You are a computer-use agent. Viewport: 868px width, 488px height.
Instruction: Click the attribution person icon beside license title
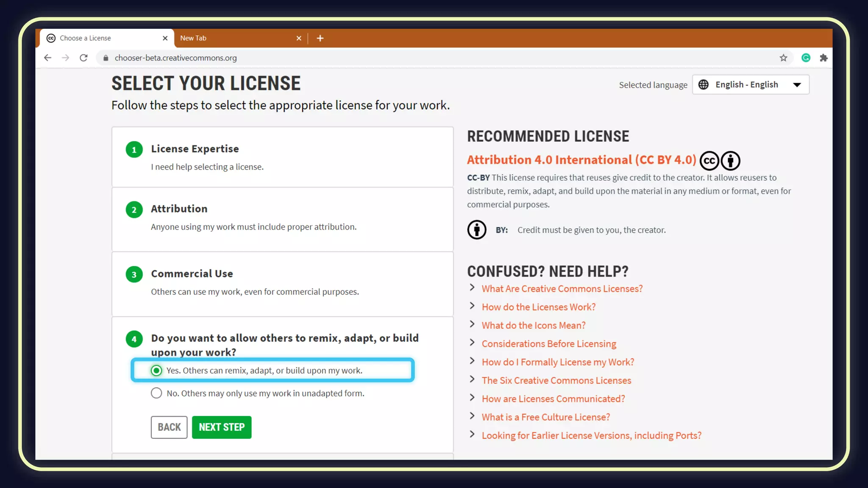pyautogui.click(x=730, y=161)
